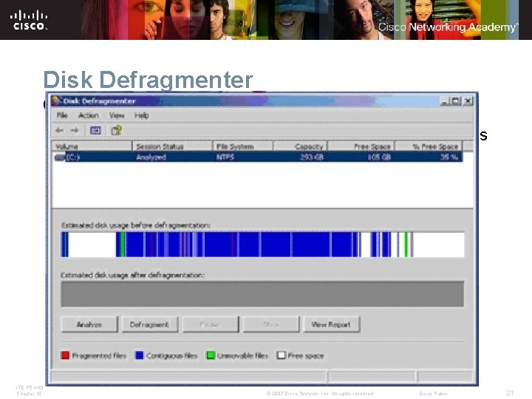Click the 35 % free space value
This screenshot has width=532, height=399.
[449, 157]
